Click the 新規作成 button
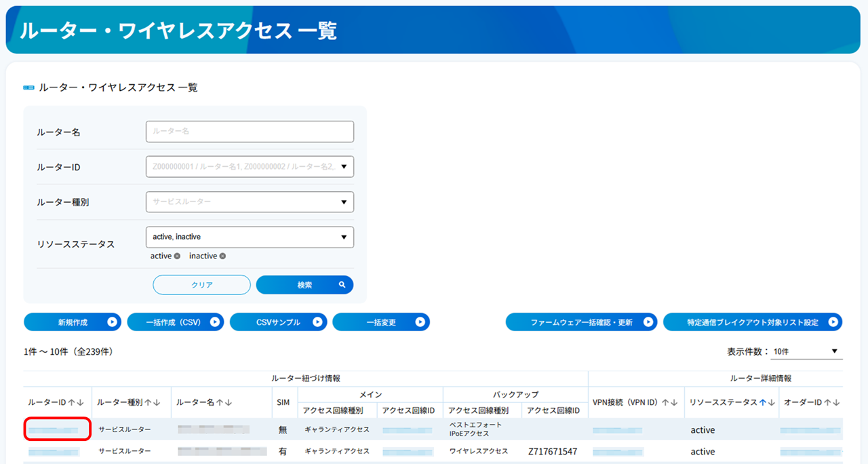This screenshot has height=464, width=868. click(73, 322)
